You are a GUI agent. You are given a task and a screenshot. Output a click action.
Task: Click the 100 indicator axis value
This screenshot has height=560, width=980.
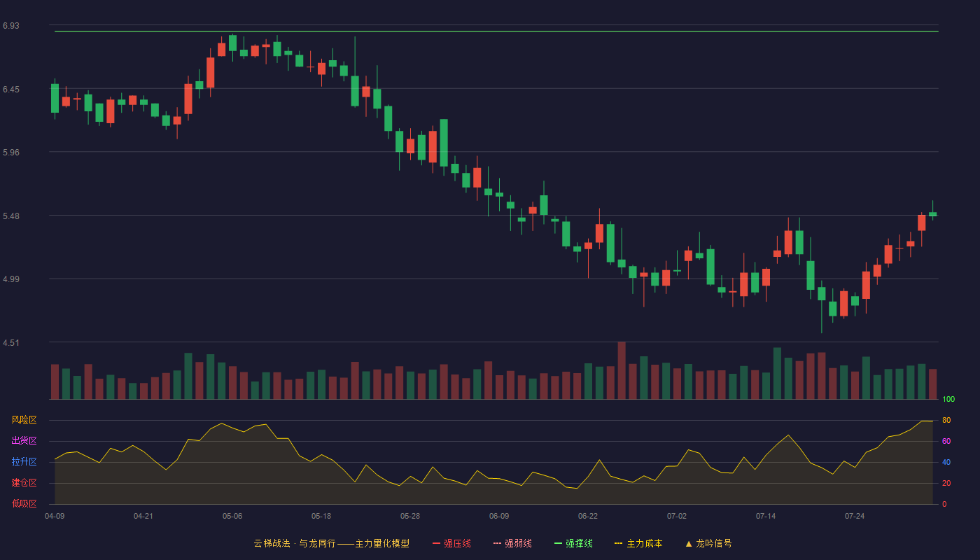(948, 399)
